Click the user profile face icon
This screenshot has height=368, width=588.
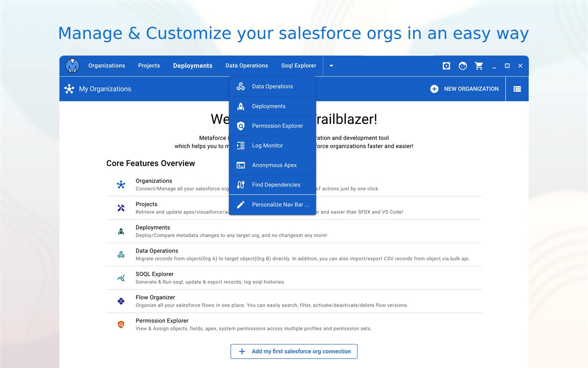coord(463,66)
